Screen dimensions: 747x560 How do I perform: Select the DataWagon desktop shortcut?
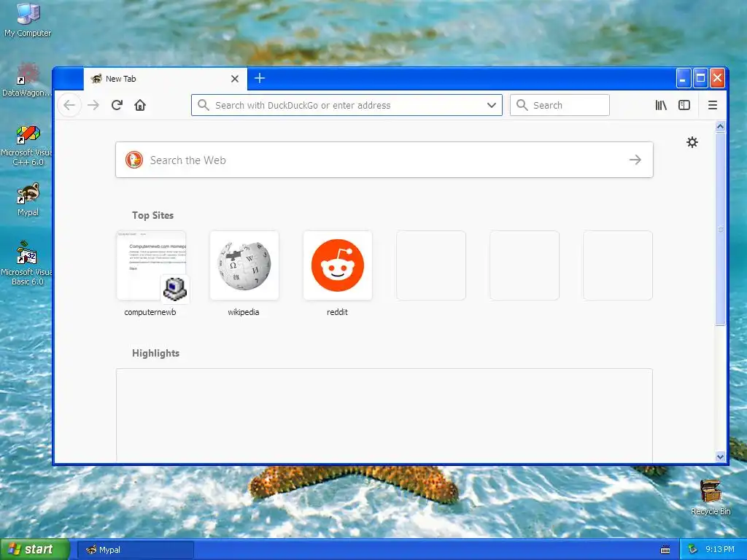pyautogui.click(x=28, y=79)
